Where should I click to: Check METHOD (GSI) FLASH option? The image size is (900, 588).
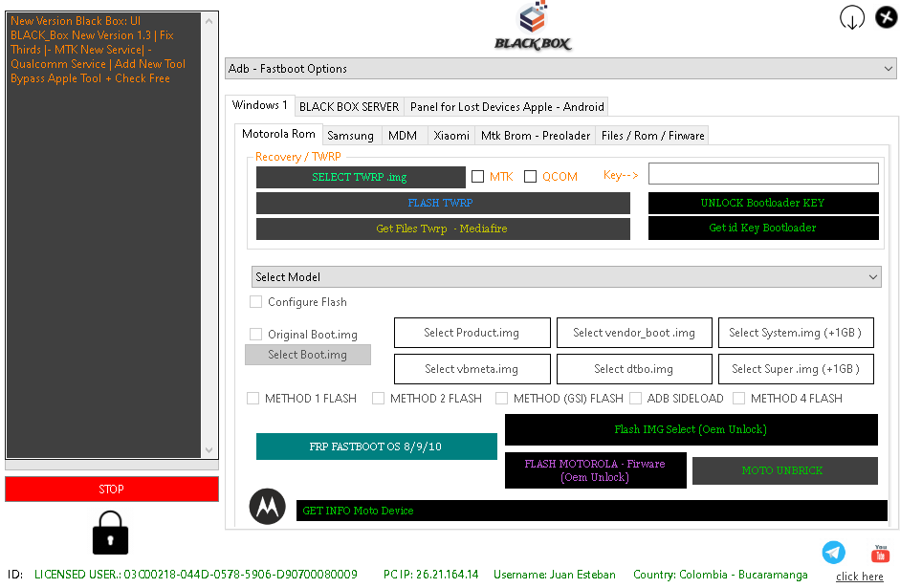(x=502, y=398)
